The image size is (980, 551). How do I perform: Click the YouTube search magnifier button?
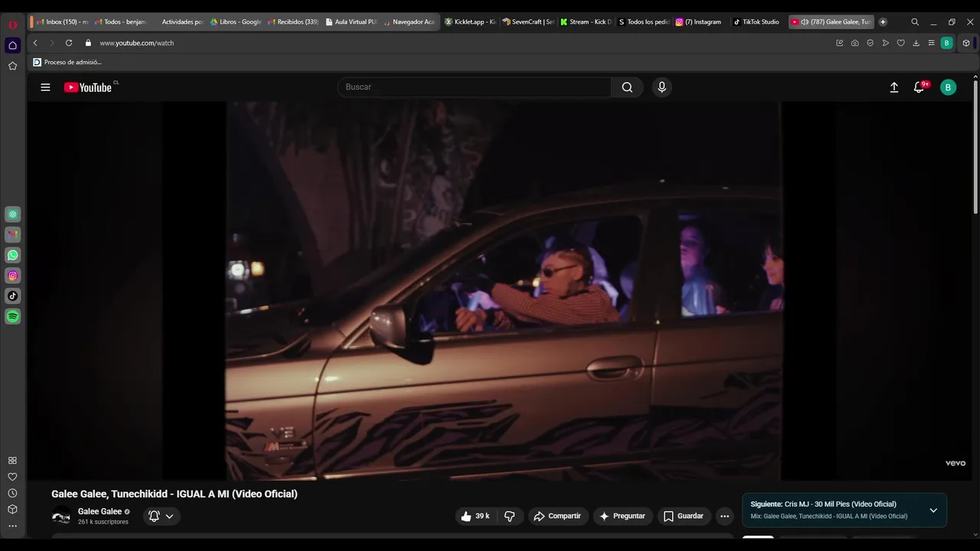[x=627, y=87]
